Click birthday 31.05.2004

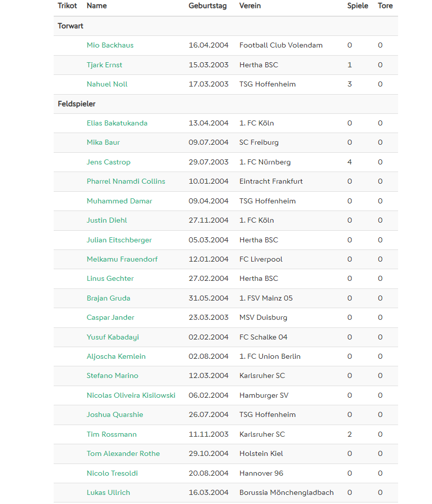tap(209, 298)
